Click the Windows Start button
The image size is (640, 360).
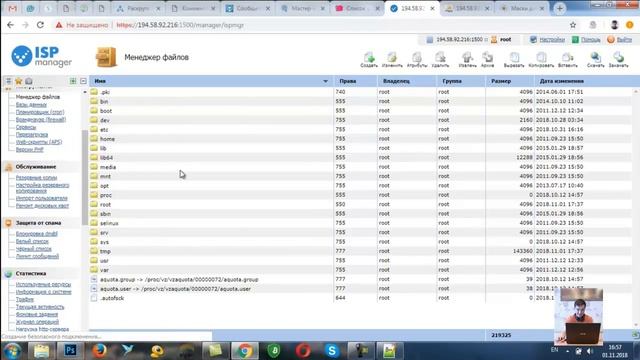pyautogui.click(x=12, y=351)
